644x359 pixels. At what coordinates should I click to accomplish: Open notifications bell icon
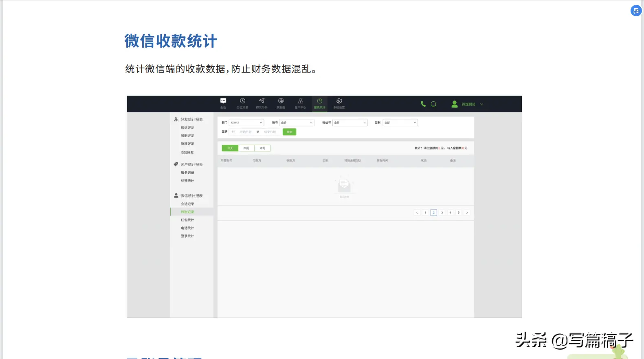tap(433, 104)
